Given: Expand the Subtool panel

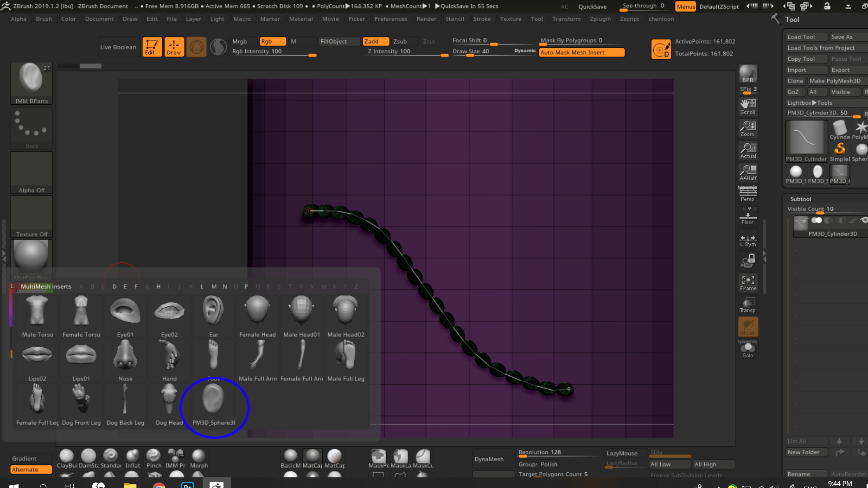Looking at the screenshot, I should coord(801,199).
